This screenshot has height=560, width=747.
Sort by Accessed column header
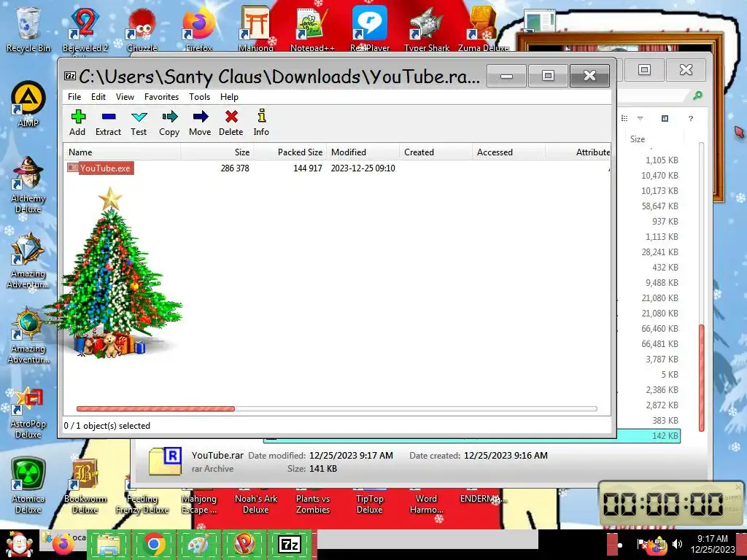point(508,152)
